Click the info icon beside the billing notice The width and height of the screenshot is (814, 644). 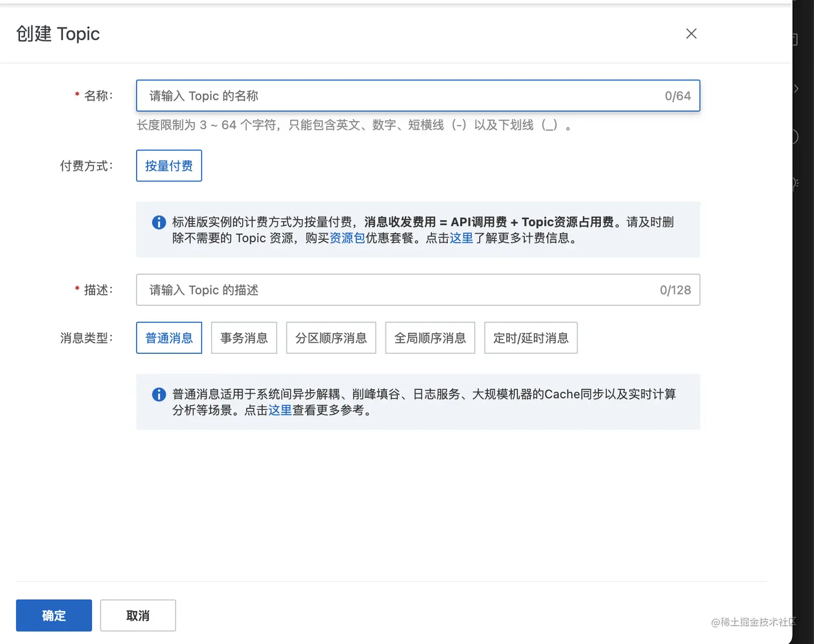pos(158,222)
